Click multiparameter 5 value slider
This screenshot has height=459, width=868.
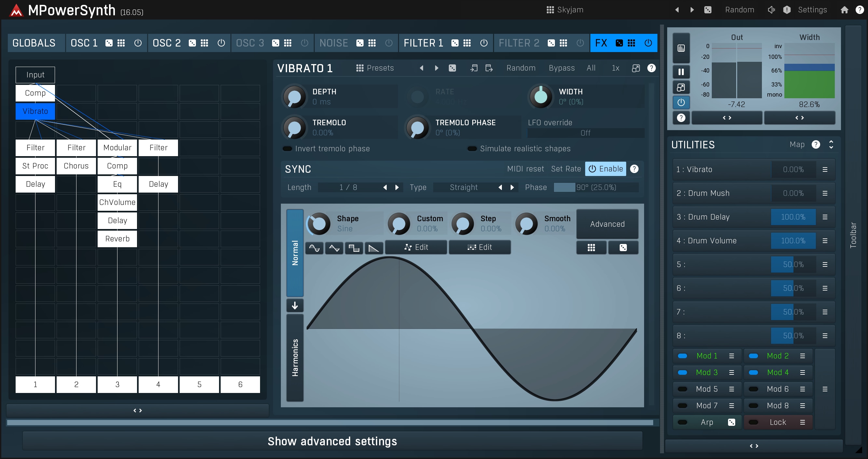[x=793, y=264]
